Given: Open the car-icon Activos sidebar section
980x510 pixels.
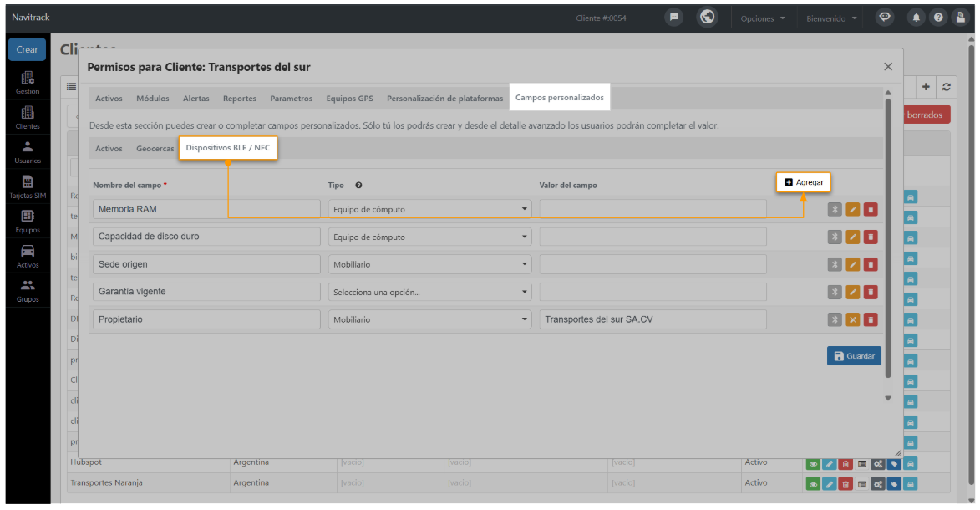Looking at the screenshot, I should point(28,257).
